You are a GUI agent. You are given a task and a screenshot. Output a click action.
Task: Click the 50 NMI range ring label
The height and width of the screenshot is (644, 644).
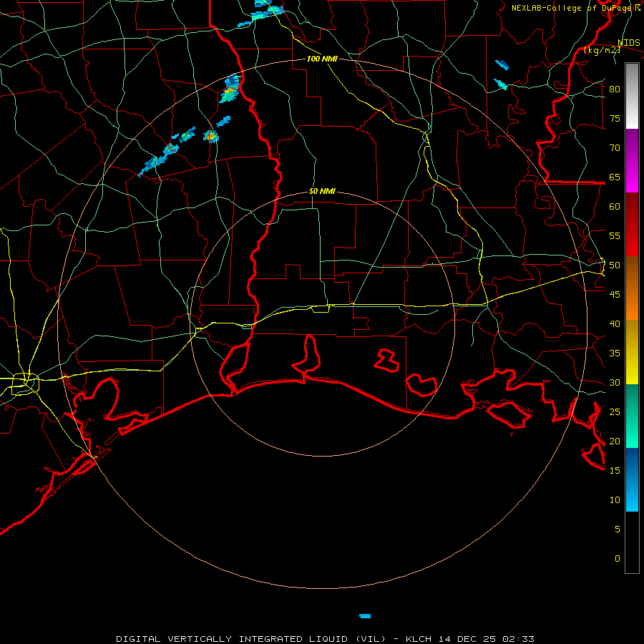(322, 191)
